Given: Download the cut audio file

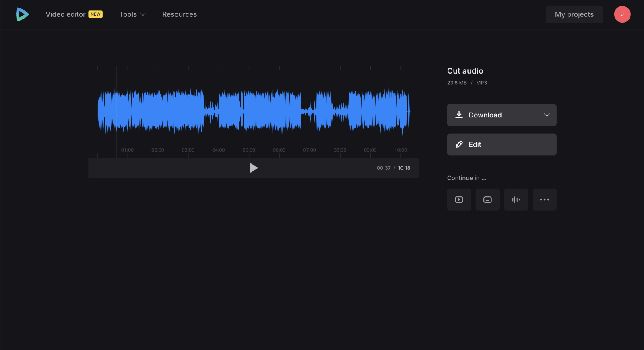Looking at the screenshot, I should tap(492, 115).
